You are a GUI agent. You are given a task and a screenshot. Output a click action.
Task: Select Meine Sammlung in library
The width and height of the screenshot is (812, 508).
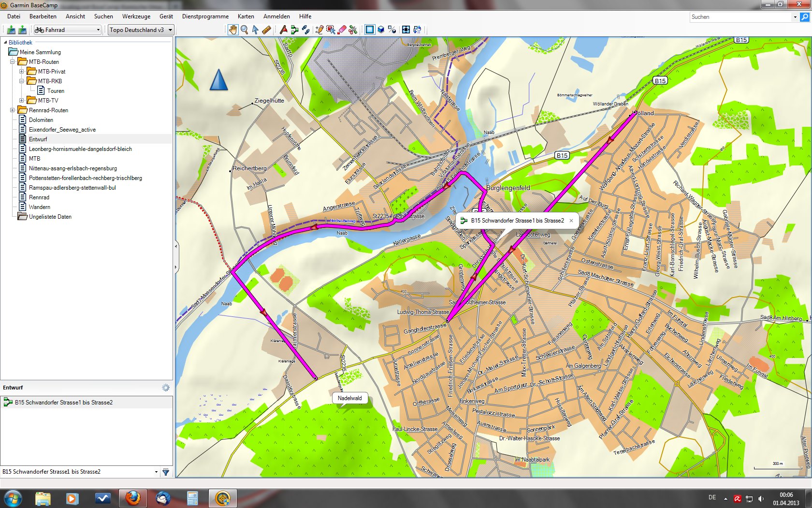coord(40,52)
